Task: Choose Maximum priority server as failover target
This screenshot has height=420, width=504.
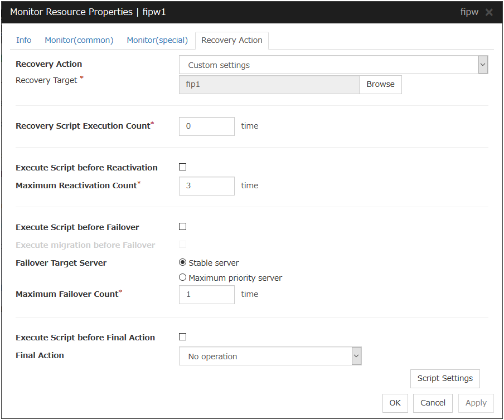Action: tap(183, 278)
